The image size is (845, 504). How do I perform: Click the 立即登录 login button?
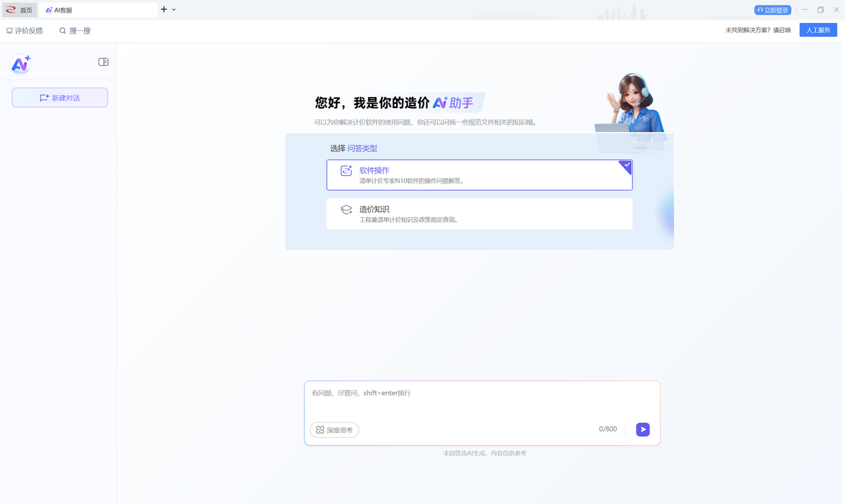pyautogui.click(x=772, y=9)
